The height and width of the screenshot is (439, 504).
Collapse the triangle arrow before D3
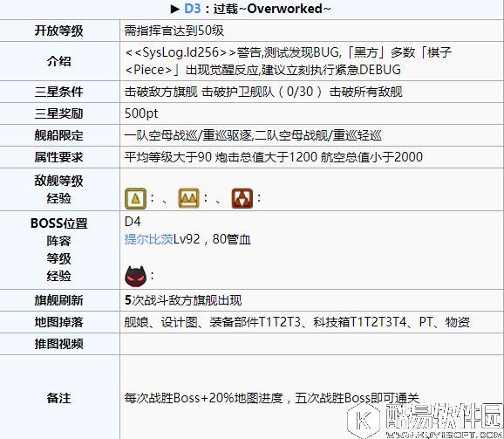click(x=175, y=9)
